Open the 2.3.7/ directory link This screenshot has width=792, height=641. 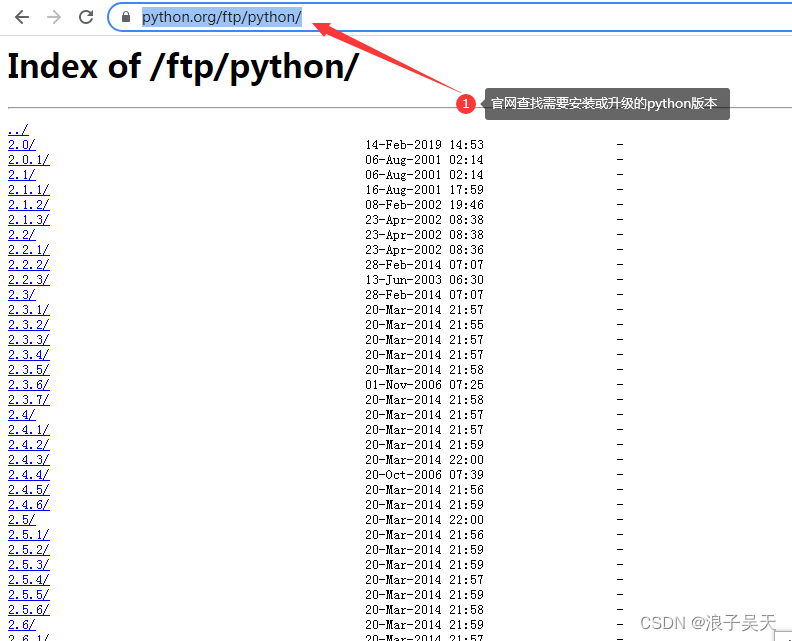pyautogui.click(x=29, y=400)
